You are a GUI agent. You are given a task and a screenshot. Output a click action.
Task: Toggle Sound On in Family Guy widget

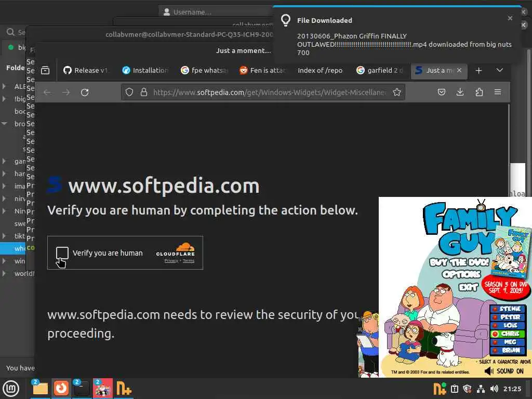click(x=504, y=371)
